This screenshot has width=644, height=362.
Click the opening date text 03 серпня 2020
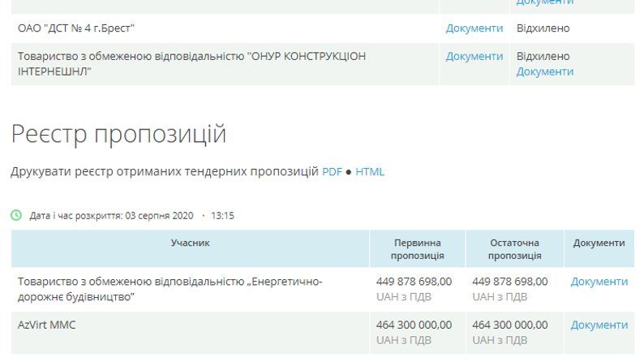click(159, 216)
